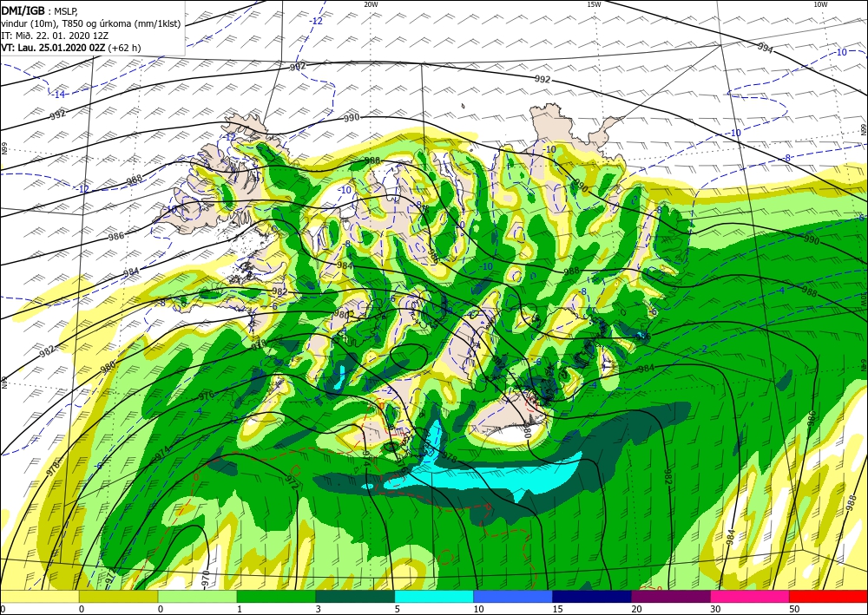The width and height of the screenshot is (868, 615).
Task: Click the 'IT: Mið. 22. 01. 2020 12Z' line
Action: 54,36
